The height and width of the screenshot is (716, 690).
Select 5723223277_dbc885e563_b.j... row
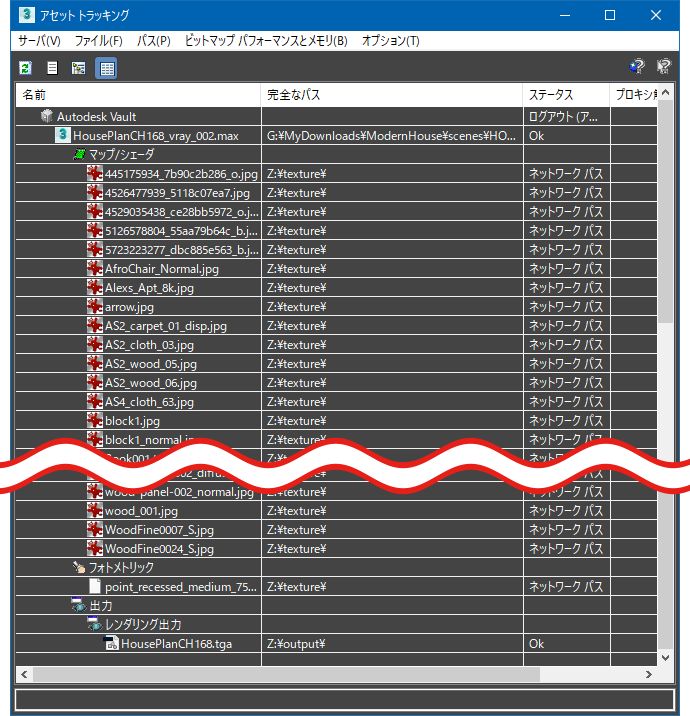337,250
